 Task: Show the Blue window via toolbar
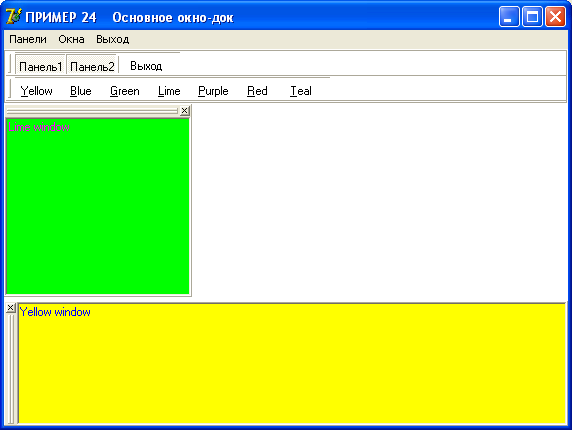(x=81, y=90)
